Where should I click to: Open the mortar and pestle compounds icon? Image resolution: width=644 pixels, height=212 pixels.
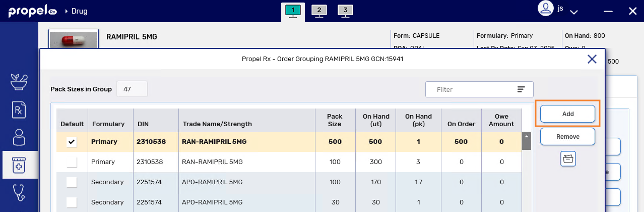pyautogui.click(x=19, y=82)
